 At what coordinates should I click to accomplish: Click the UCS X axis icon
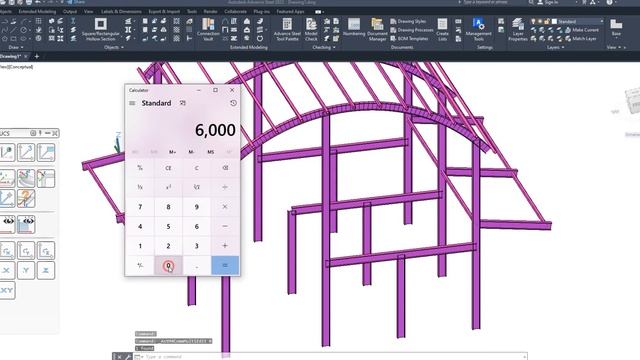7,271
